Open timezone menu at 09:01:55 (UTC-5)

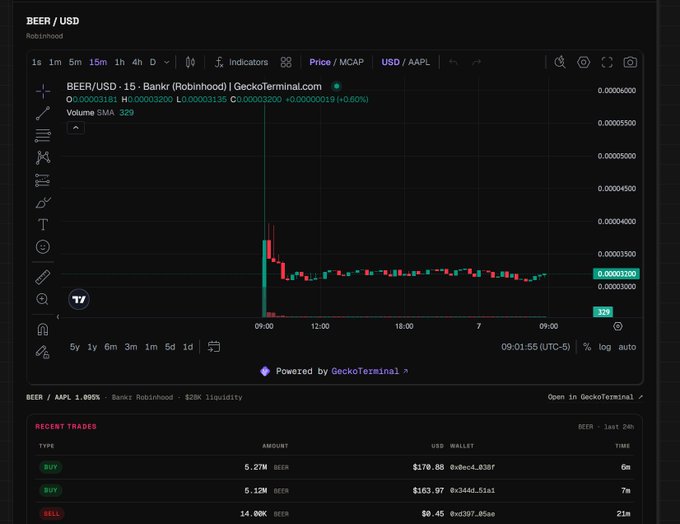536,347
